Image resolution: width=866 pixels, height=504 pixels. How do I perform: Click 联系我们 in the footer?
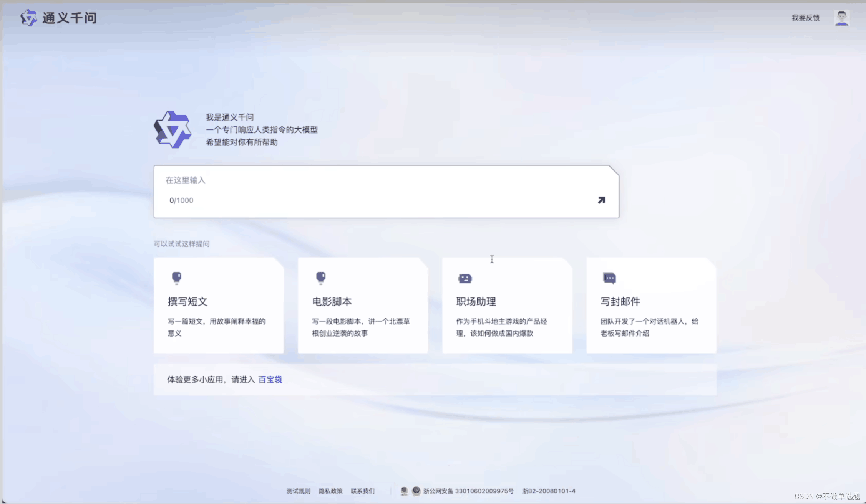(362, 491)
